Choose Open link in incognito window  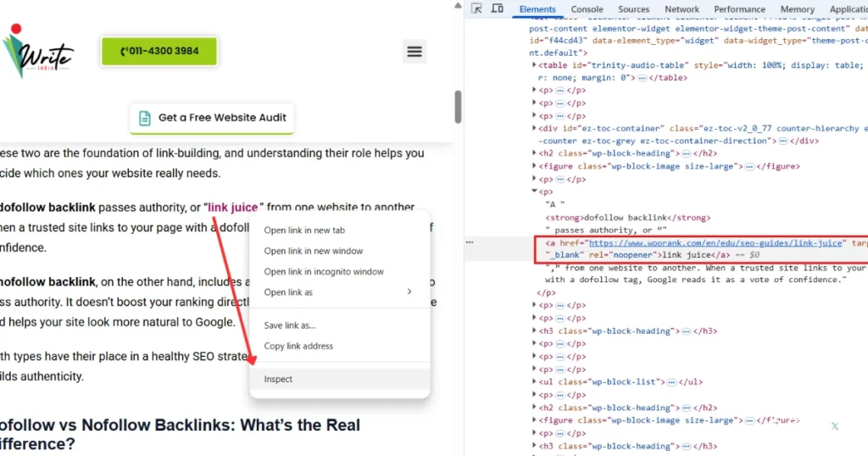339,272
